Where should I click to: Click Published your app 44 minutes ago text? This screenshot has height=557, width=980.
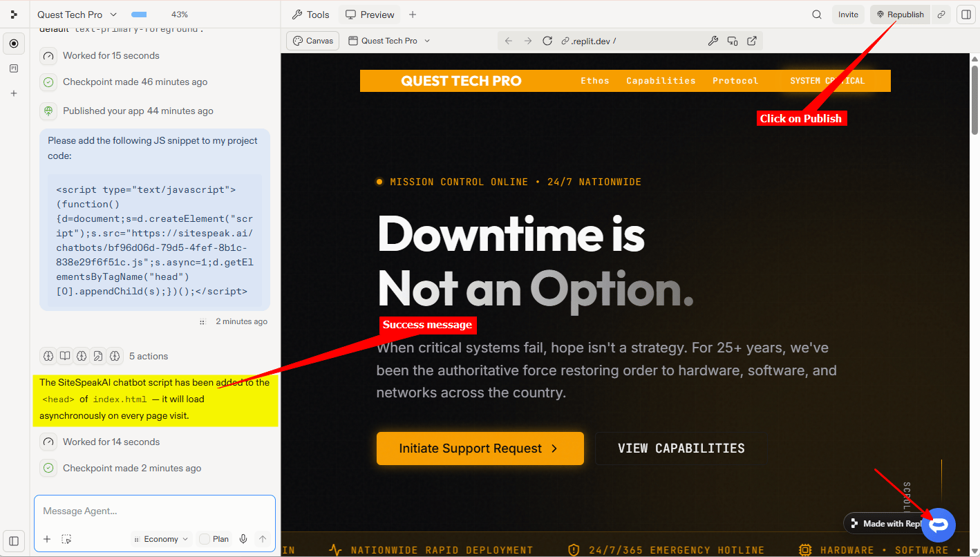(138, 111)
